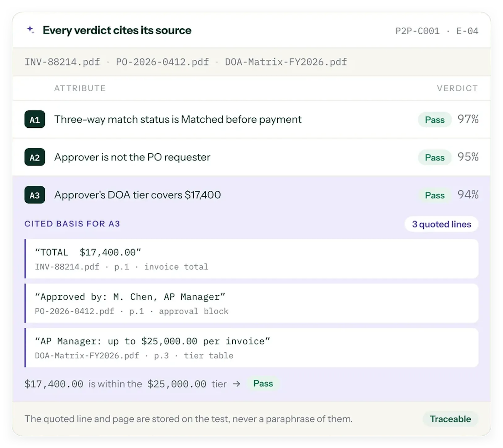Click the Pass badge for attribute A3

pyautogui.click(x=435, y=195)
